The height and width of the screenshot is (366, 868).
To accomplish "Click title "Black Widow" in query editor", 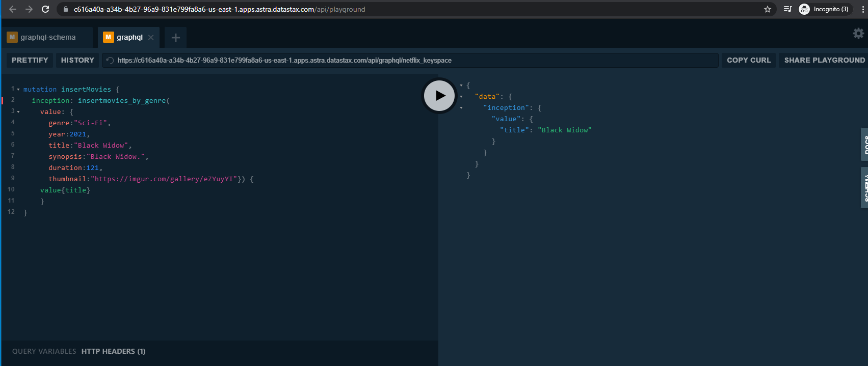I will [101, 145].
